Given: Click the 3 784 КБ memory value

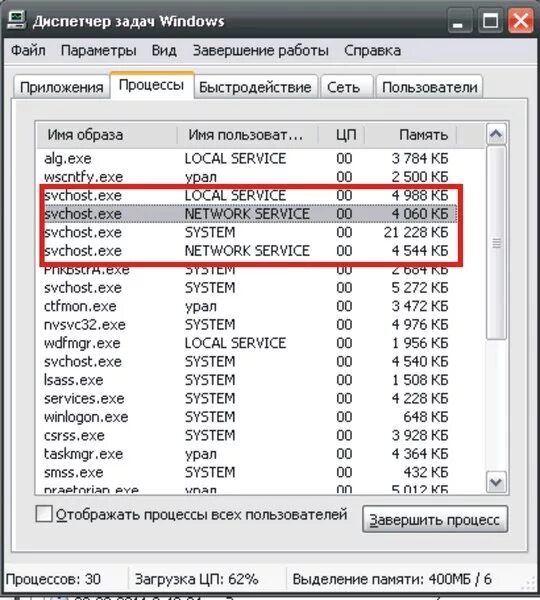Looking at the screenshot, I should point(419,158).
